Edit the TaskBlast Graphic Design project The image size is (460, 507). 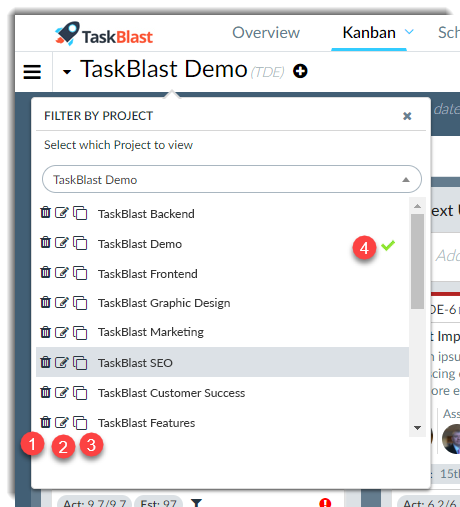pos(62,302)
